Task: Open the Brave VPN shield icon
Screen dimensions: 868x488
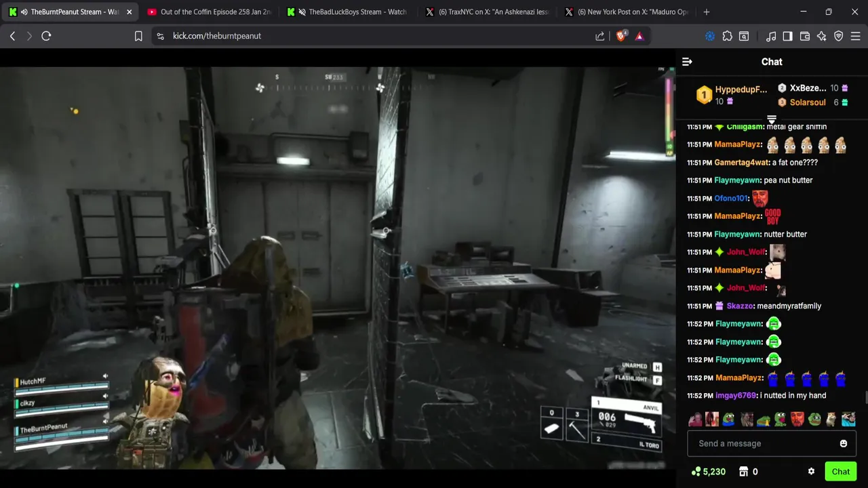Action: 839,36
